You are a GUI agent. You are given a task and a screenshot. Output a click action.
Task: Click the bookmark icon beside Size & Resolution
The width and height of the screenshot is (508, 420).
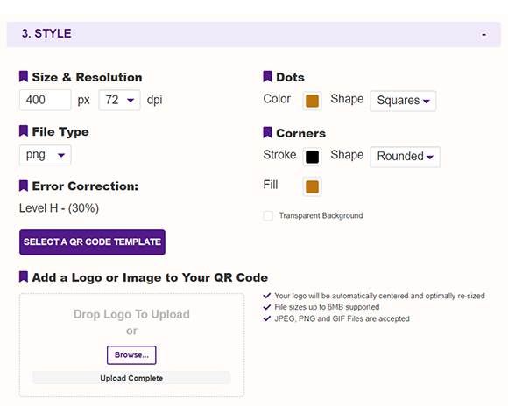pos(24,77)
